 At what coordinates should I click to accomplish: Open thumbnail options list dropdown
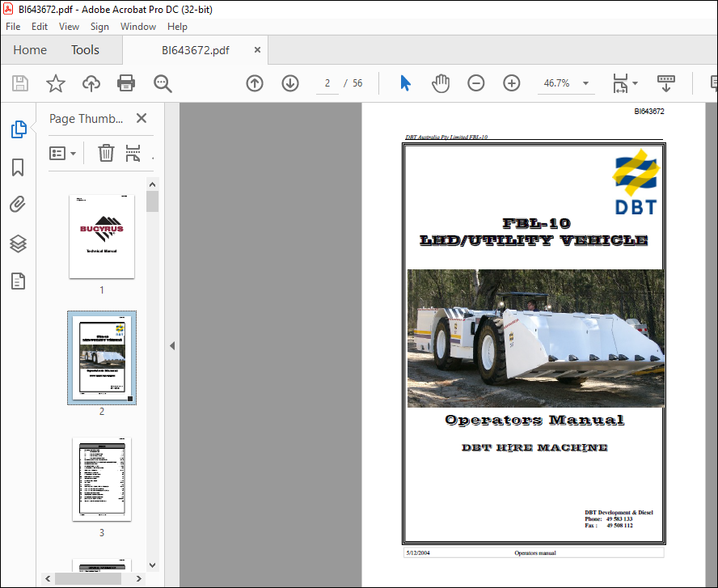click(x=62, y=153)
